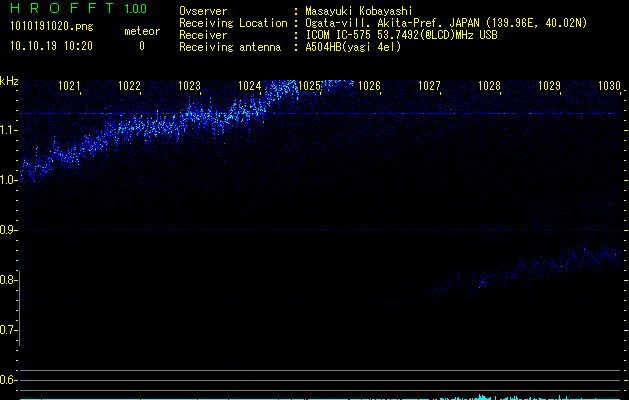This screenshot has width=629, height=400.
Task: Click the 0.9 frequency axis label
Action: coord(8,230)
